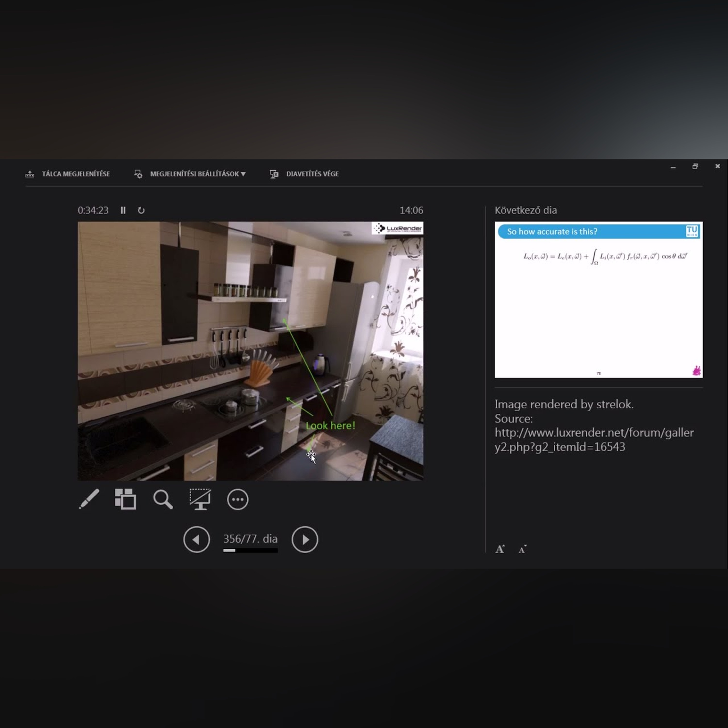Image resolution: width=728 pixels, height=728 pixels.
Task: Click the Következő dia label
Action: tap(526, 210)
